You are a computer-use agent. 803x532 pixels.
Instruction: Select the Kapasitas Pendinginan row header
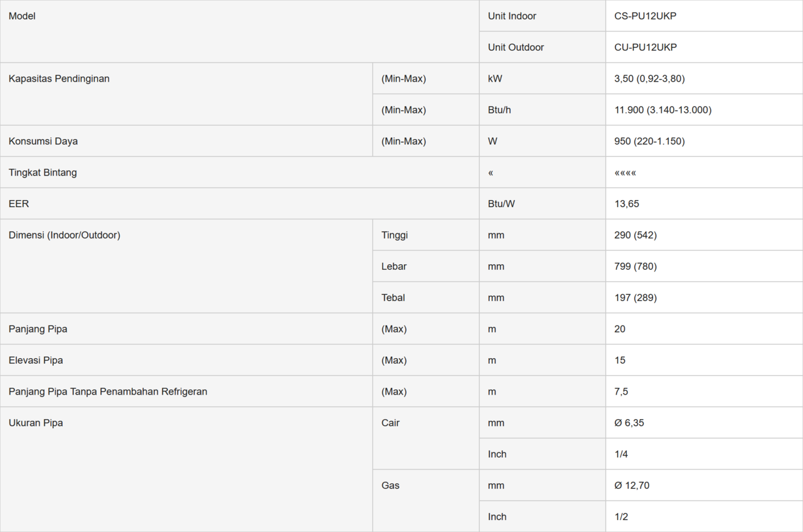point(59,79)
